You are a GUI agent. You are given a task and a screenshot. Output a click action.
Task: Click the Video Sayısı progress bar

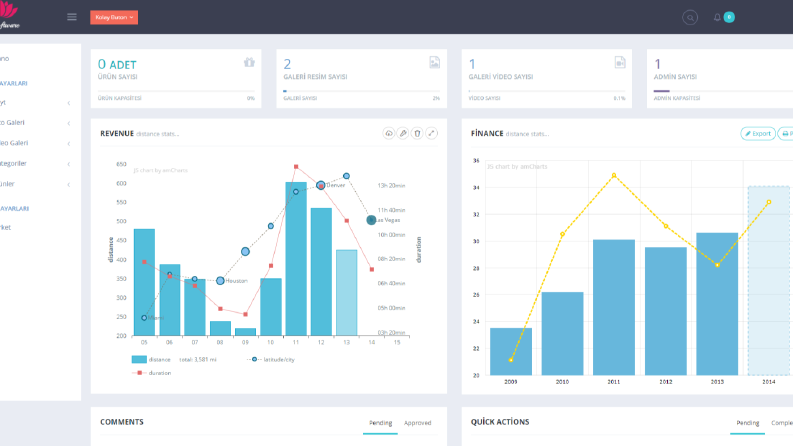pyautogui.click(x=547, y=91)
